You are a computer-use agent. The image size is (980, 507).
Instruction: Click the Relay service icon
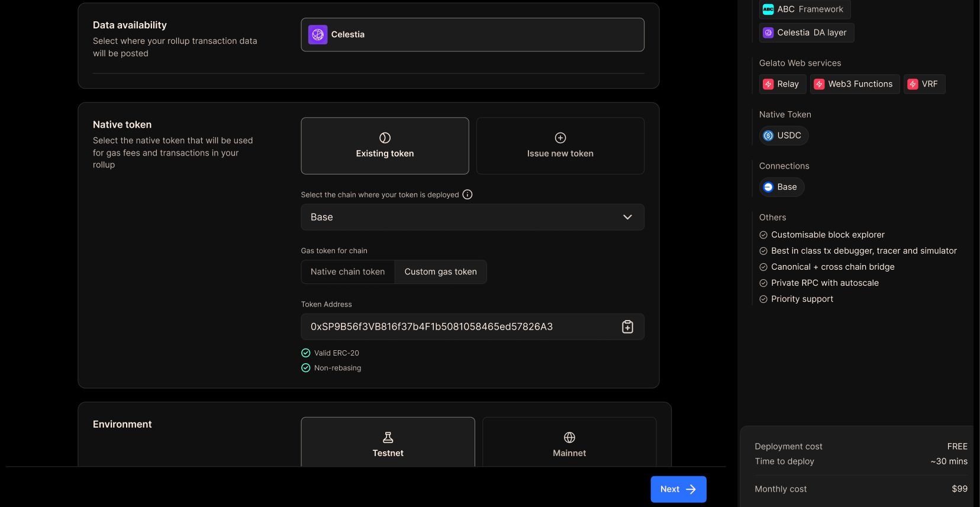click(768, 84)
